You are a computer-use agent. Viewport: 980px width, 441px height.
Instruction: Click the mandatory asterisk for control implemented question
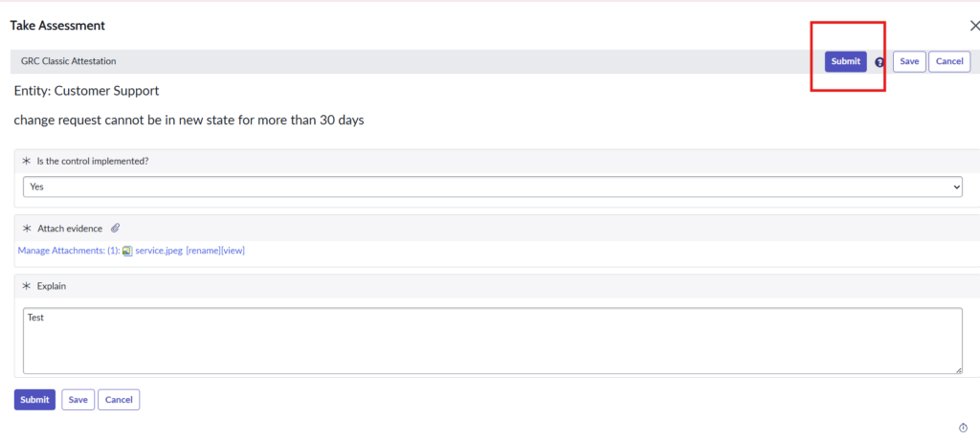27,162
